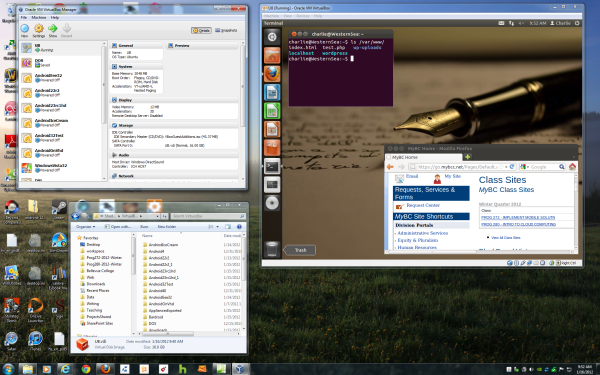Screen dimensions: 600x375
Task: Open Administrative Services portal link
Action: (x=422, y=233)
